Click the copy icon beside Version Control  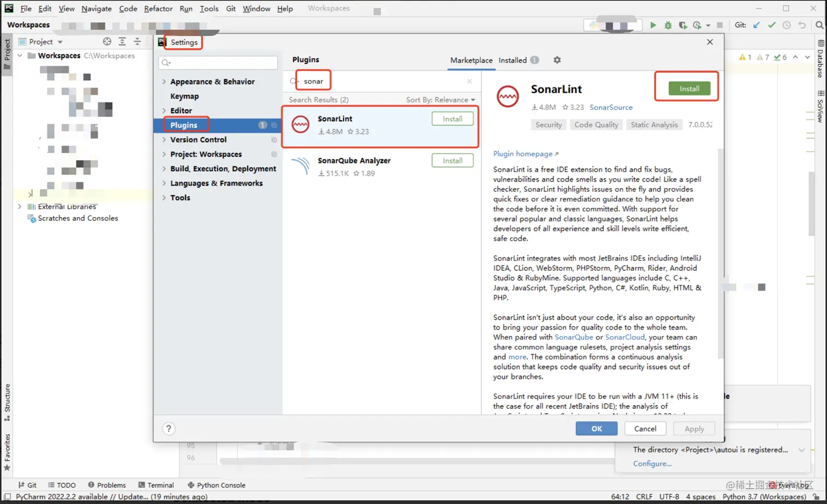[274, 140]
